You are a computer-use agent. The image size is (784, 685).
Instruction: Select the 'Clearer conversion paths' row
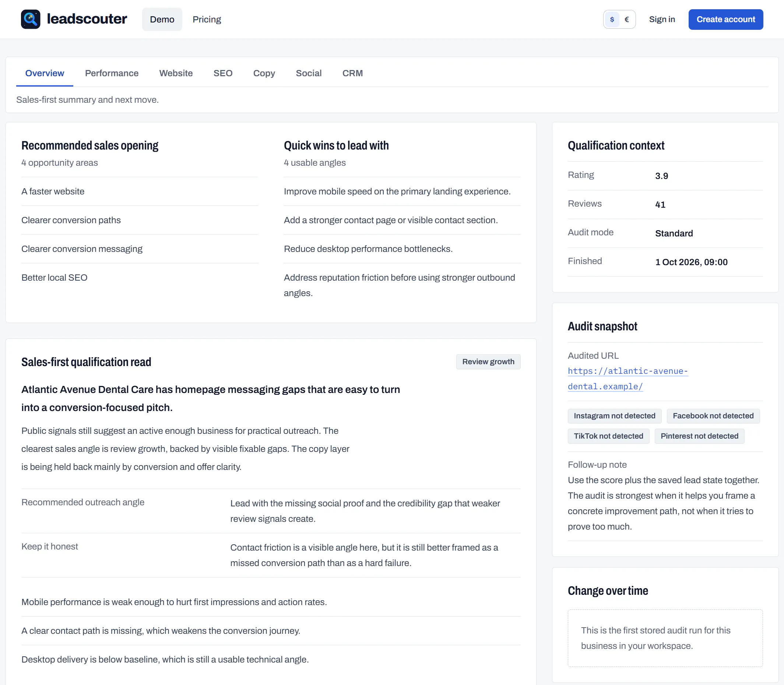(140, 220)
